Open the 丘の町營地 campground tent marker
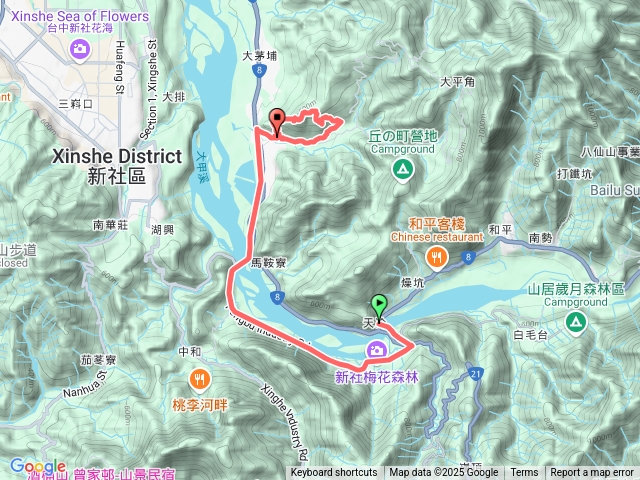640x480 pixels. (x=403, y=169)
